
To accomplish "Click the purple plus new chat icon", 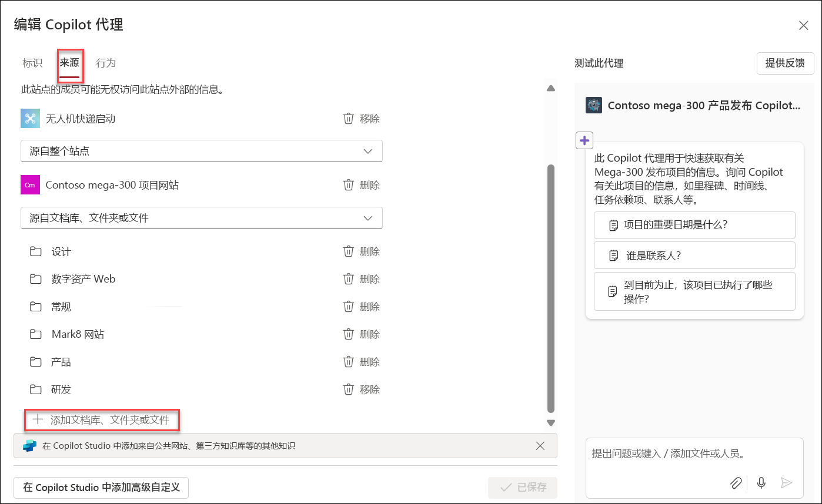I will coord(584,140).
